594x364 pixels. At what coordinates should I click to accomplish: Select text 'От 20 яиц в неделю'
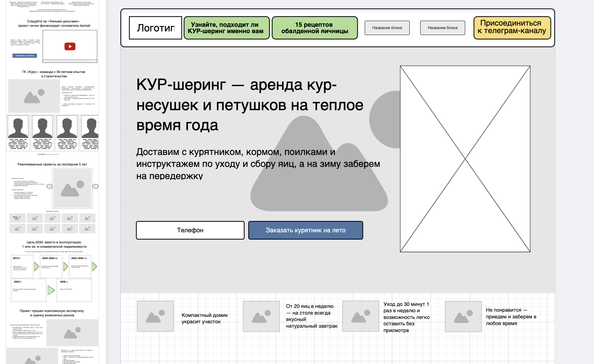[312, 316]
